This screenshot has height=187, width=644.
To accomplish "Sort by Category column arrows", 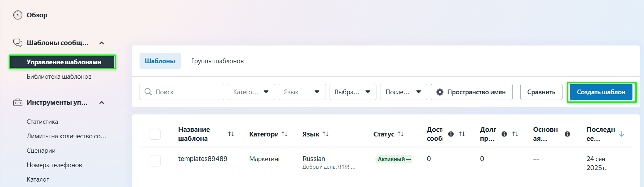I will (x=284, y=134).
